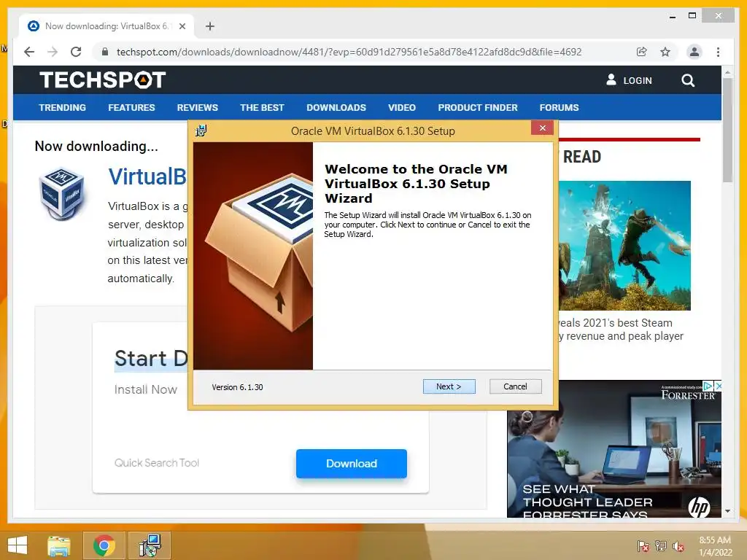747x560 pixels.
Task: Click the Chrome taskbar icon
Action: (x=104, y=545)
